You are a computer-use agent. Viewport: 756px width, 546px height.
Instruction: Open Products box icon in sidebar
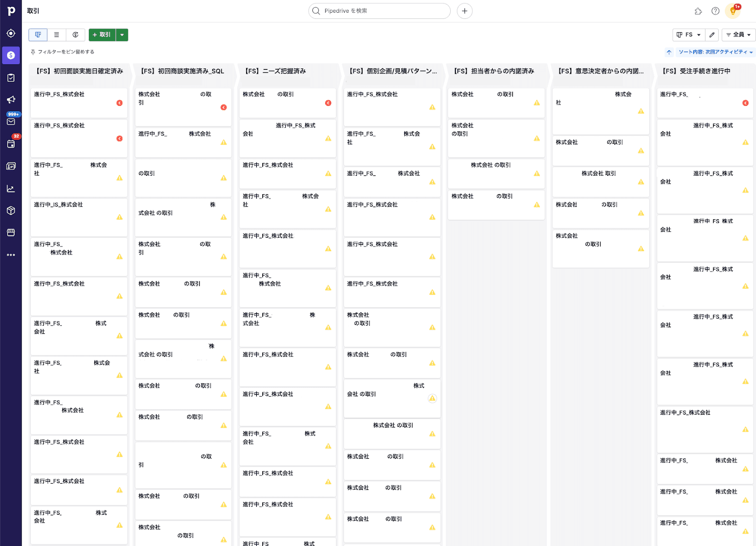[x=11, y=210]
